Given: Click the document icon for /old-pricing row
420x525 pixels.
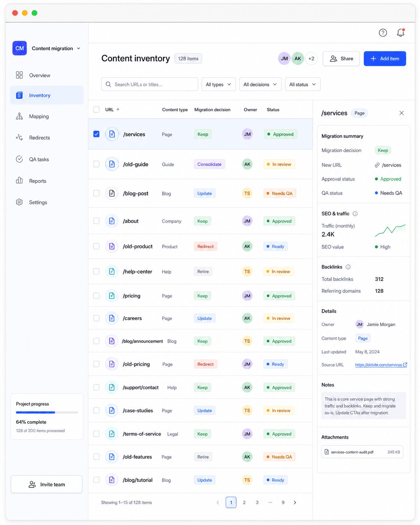Looking at the screenshot, I should point(112,364).
